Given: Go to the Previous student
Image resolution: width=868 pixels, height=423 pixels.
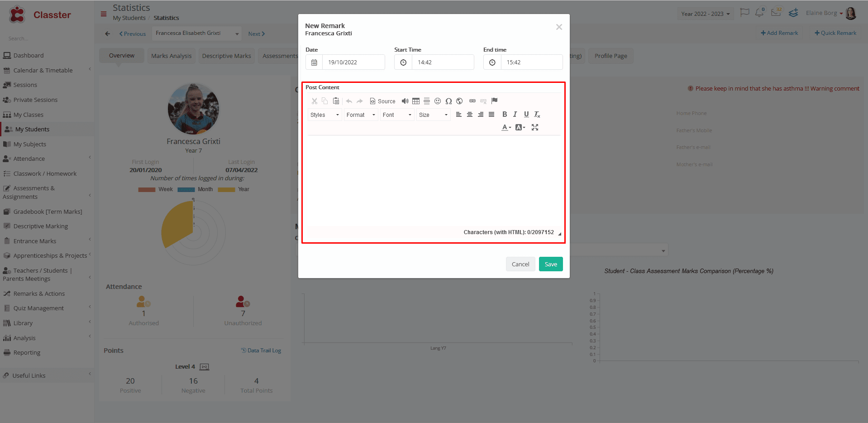Looking at the screenshot, I should click(133, 34).
